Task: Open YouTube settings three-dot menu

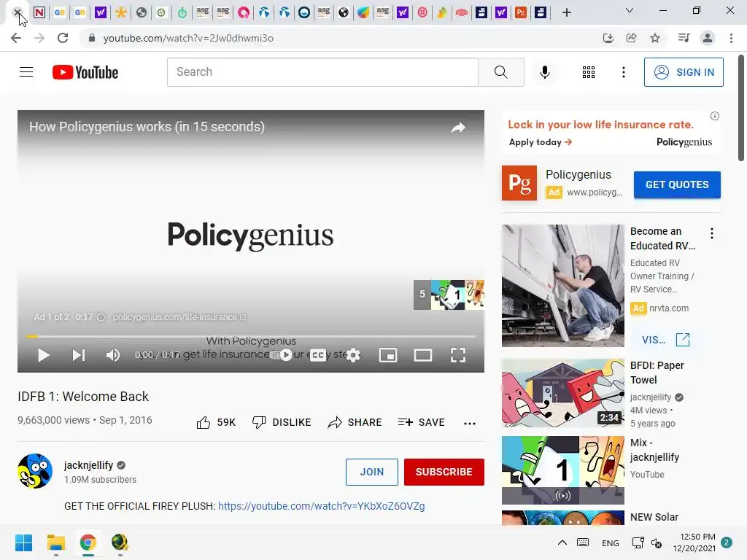Action: (623, 72)
